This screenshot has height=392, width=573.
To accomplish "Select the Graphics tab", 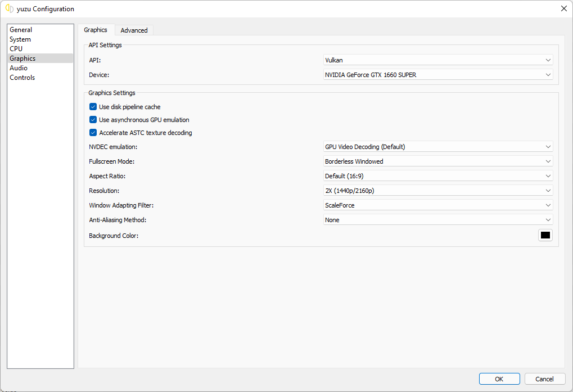I will (x=96, y=30).
